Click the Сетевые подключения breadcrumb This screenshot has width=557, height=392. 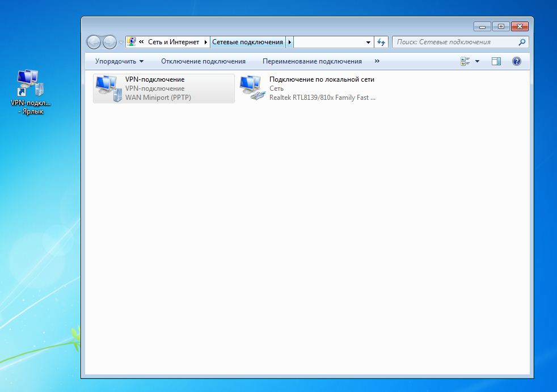pos(247,42)
